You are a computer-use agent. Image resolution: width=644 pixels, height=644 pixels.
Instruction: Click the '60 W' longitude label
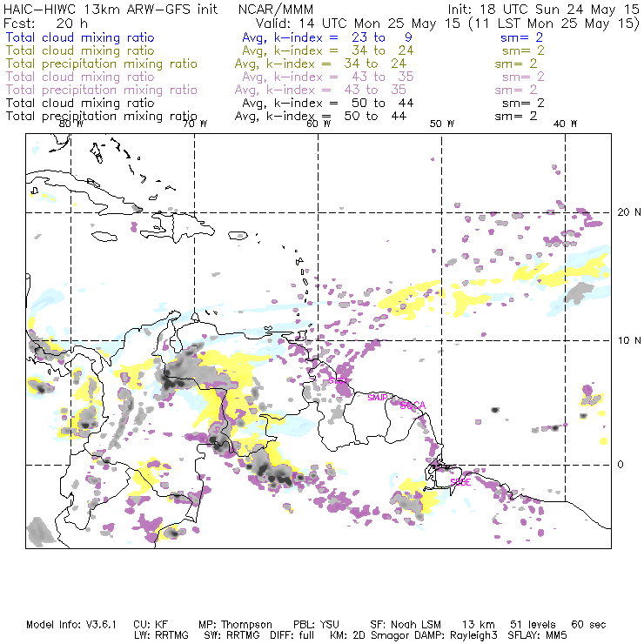pos(319,124)
